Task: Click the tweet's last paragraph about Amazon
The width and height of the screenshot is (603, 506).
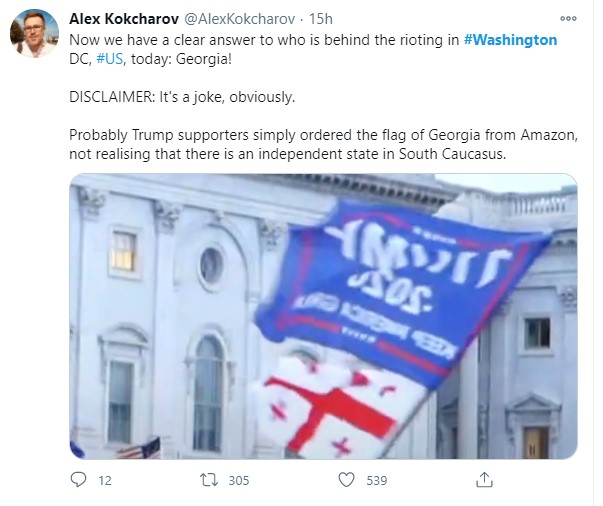Action: click(x=323, y=144)
